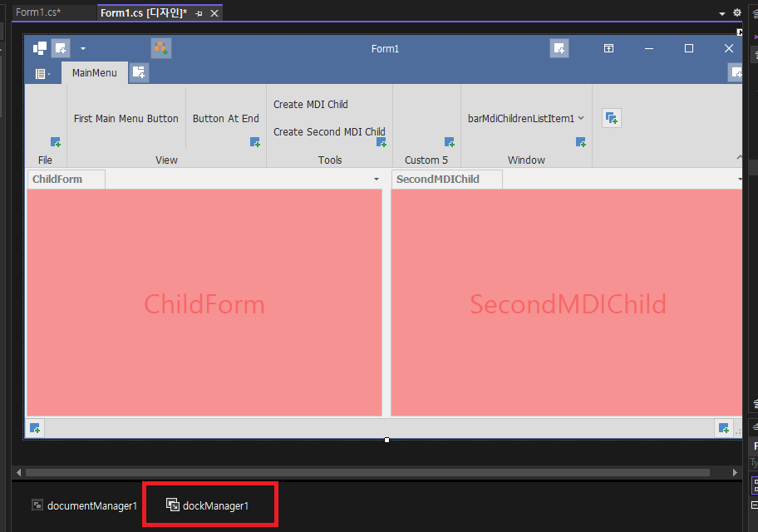This screenshot has width=758, height=532.
Task: Click ribbon display options icon in title bar
Action: tap(608, 48)
